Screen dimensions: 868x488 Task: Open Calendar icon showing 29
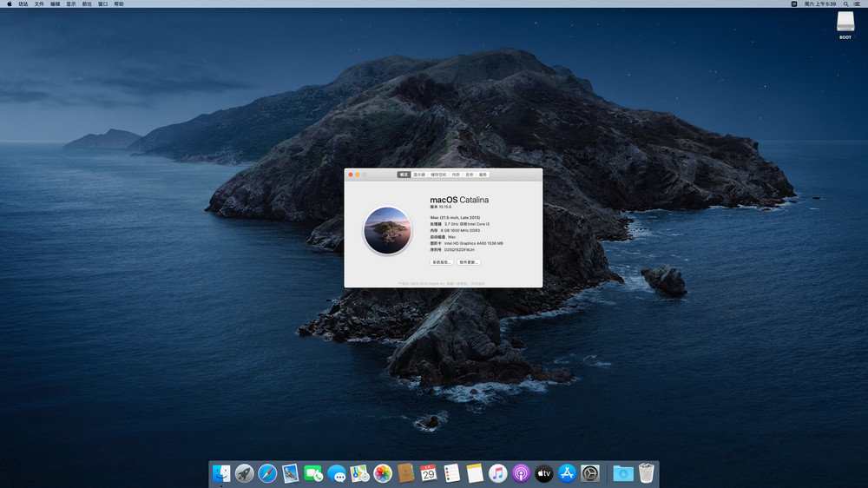[x=429, y=473]
